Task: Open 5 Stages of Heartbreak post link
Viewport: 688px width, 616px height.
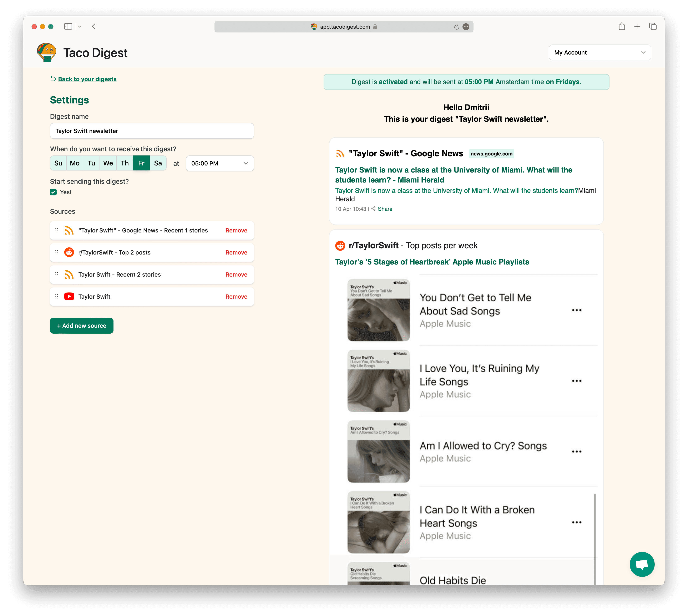Action: coord(432,262)
